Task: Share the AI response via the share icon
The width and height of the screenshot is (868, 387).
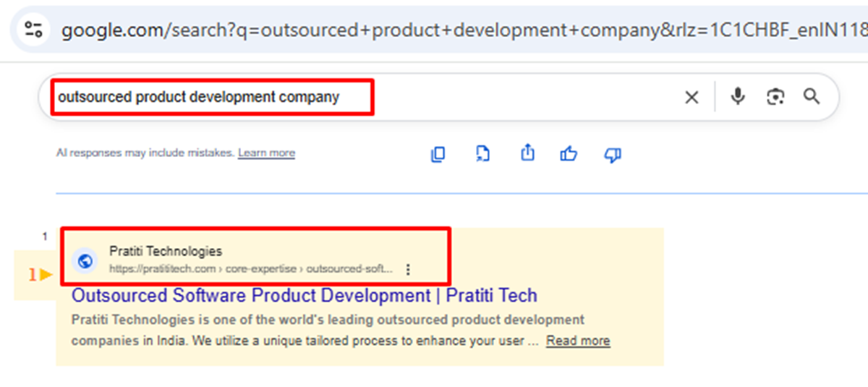Action: point(527,153)
